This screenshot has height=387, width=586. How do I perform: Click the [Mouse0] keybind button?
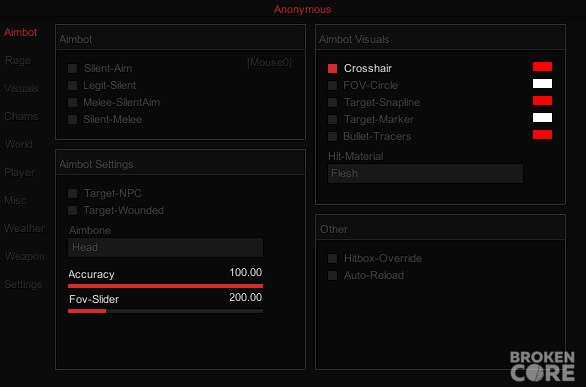click(269, 62)
